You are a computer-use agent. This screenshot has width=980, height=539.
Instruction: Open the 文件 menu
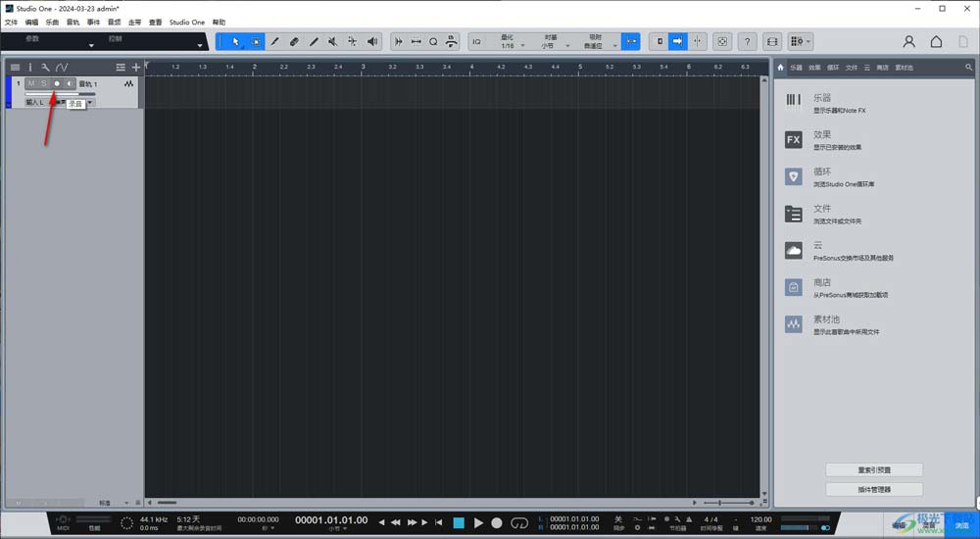click(x=11, y=22)
